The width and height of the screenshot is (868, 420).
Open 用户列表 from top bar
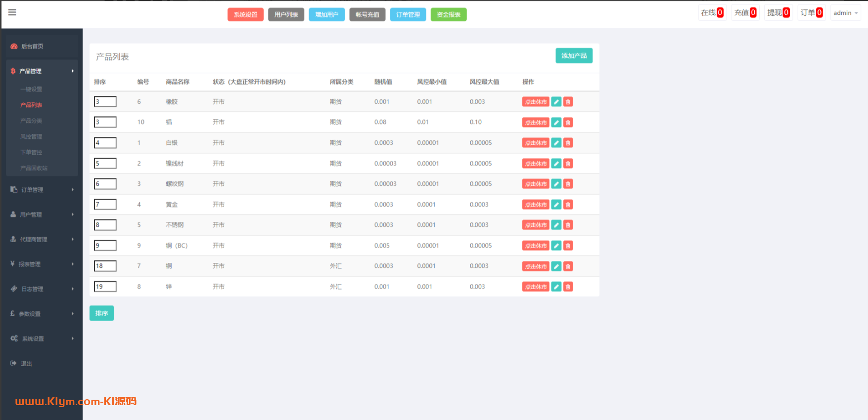click(x=286, y=15)
